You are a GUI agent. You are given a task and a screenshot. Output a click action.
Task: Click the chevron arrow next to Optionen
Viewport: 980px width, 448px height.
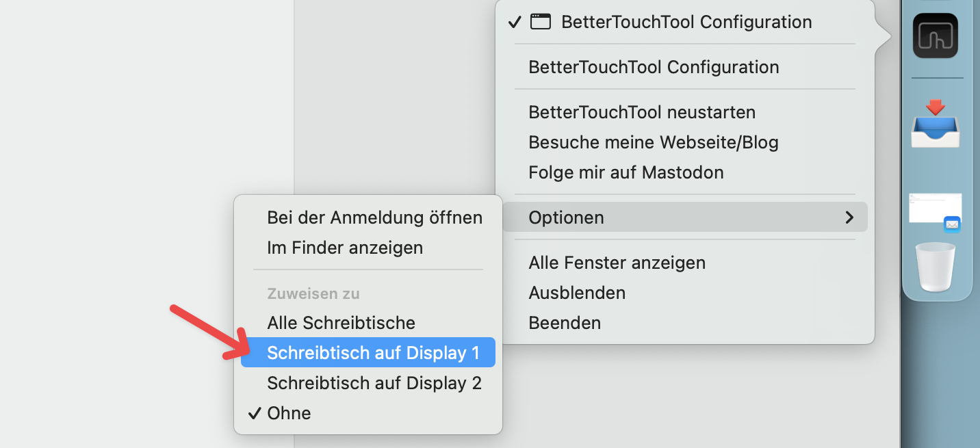[849, 218]
